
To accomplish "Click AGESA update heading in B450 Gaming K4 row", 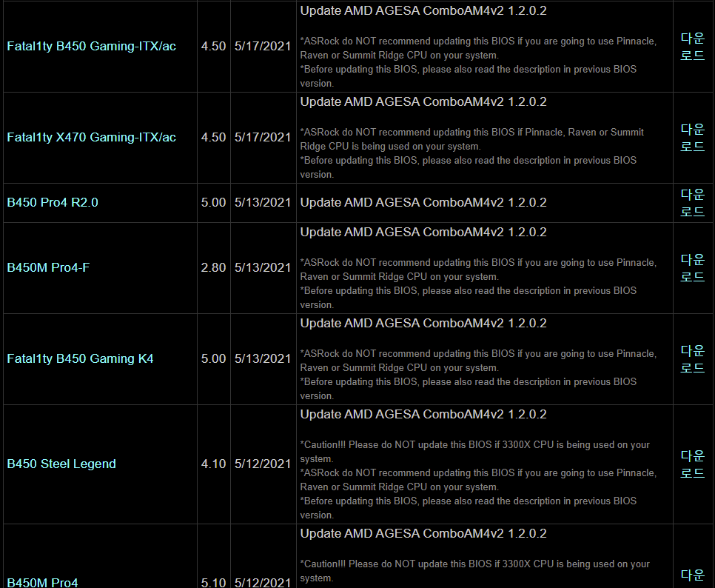I will (x=423, y=324).
